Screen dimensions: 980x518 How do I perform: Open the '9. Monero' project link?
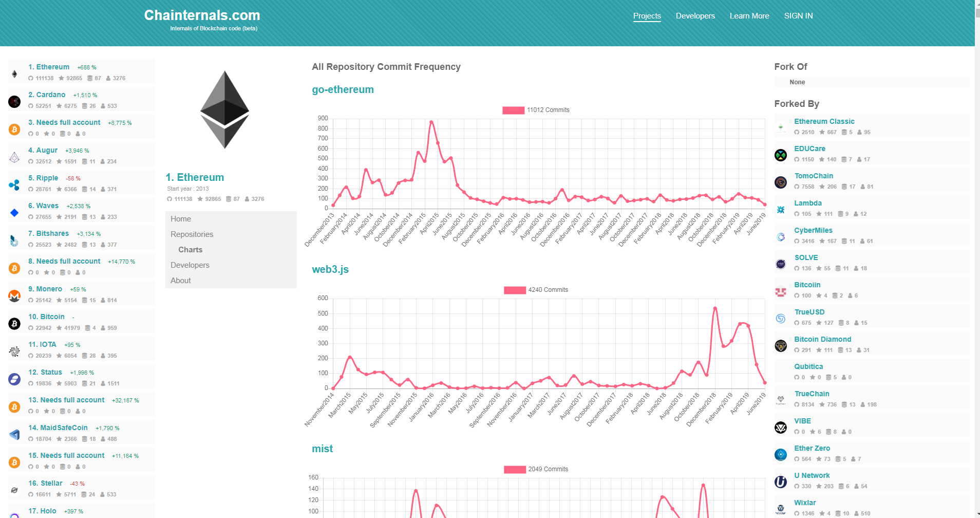coord(45,289)
